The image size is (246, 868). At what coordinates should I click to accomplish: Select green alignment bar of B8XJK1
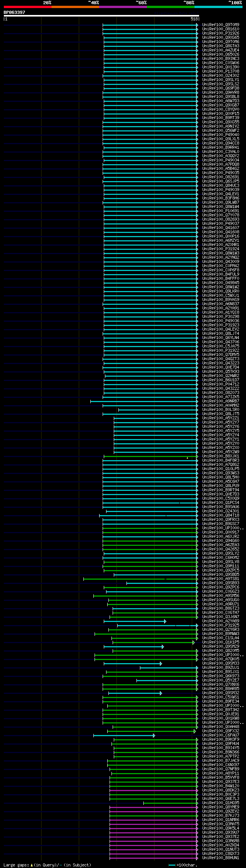click(x=151, y=456)
